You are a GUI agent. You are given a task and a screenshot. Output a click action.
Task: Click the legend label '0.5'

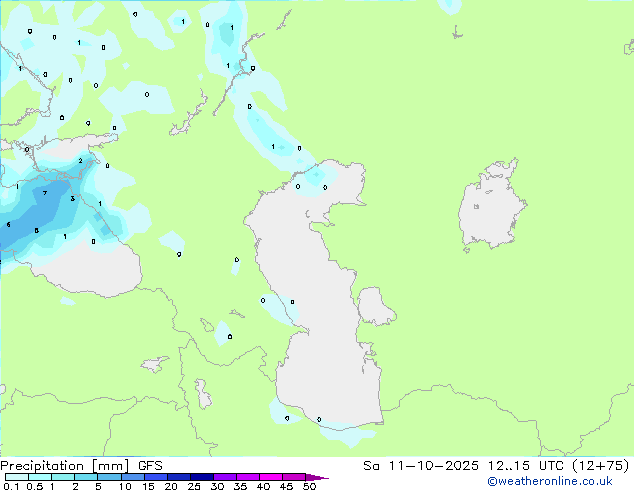[x=35, y=486]
